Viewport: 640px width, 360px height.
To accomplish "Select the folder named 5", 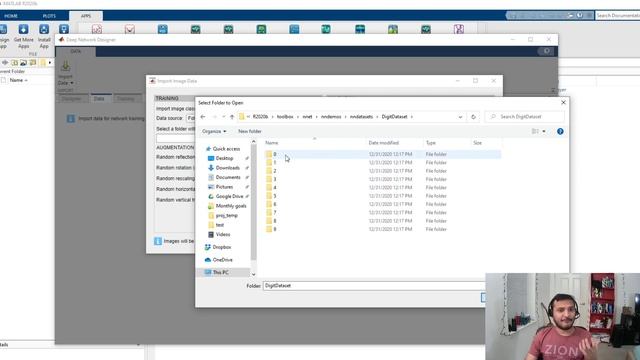I will tap(382, 196).
